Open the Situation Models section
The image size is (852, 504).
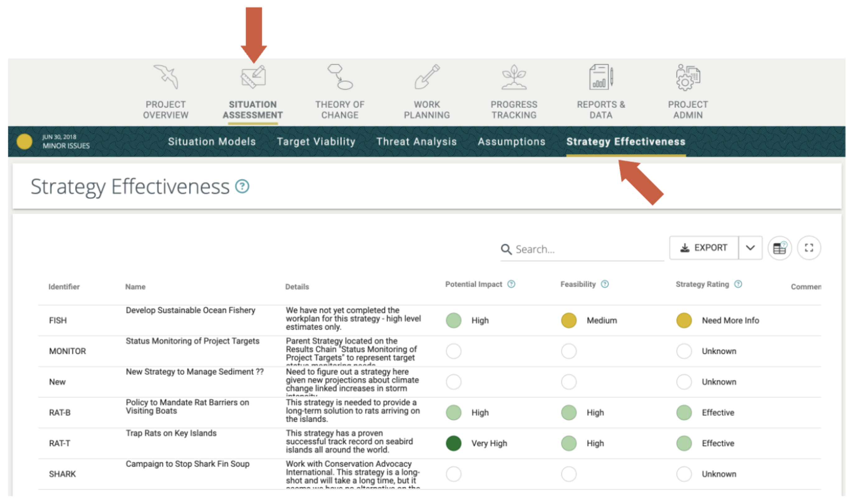(212, 142)
